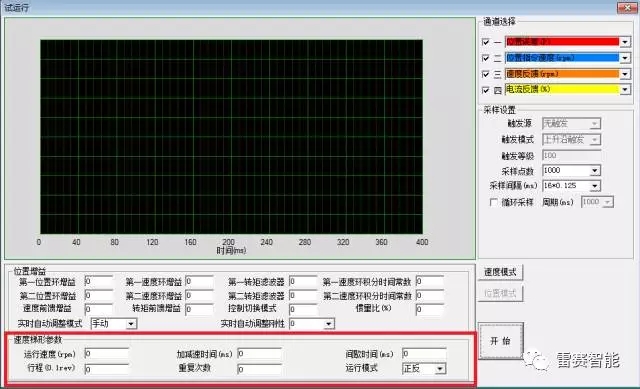Click the 重复次数 input field
640x389 pixels.
point(259,369)
